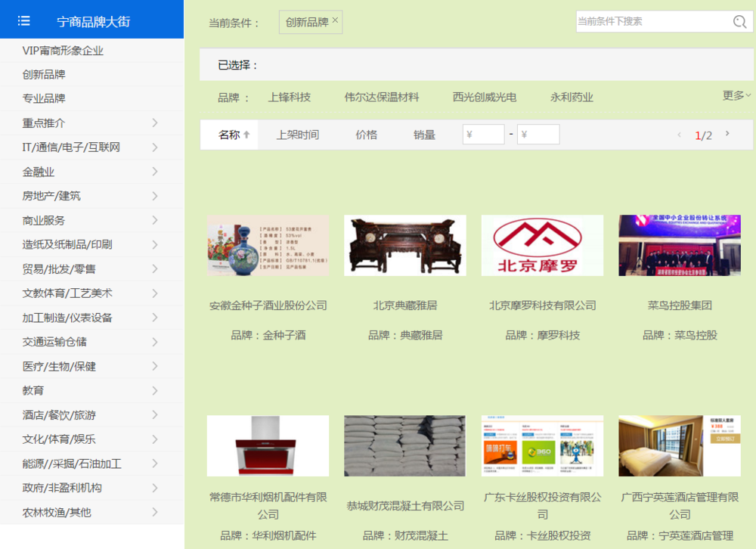Viewport: 756px width, 549px height.
Task: Open 恭城财茂混凝土有限公司 link
Action: (405, 506)
